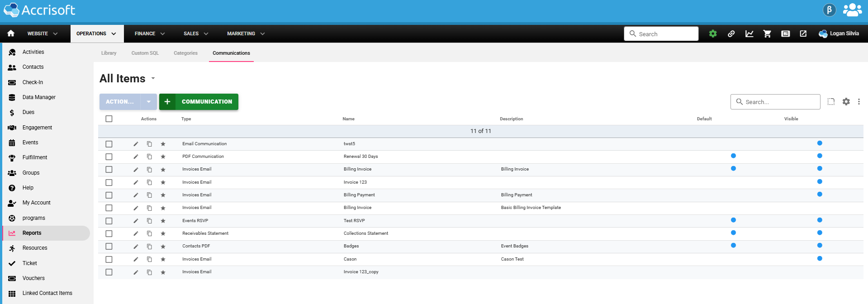Click the add Communication button
The width and height of the screenshot is (868, 304).
[x=199, y=102]
